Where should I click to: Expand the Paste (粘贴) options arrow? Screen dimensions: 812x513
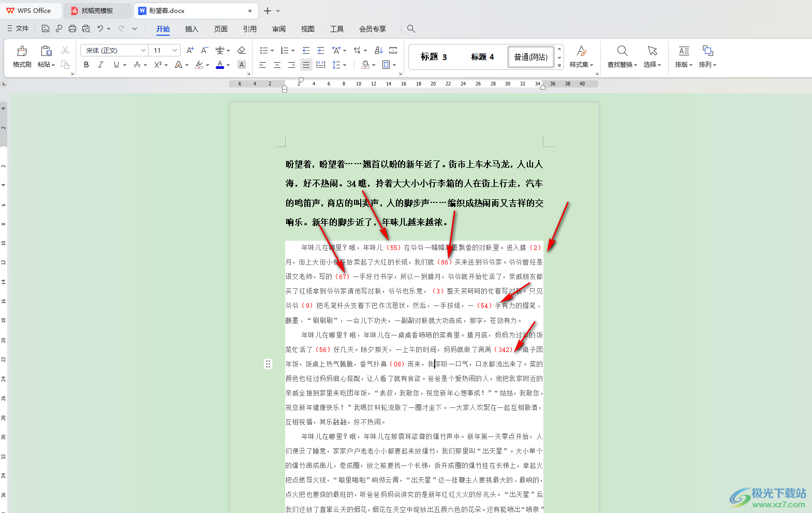(53, 65)
